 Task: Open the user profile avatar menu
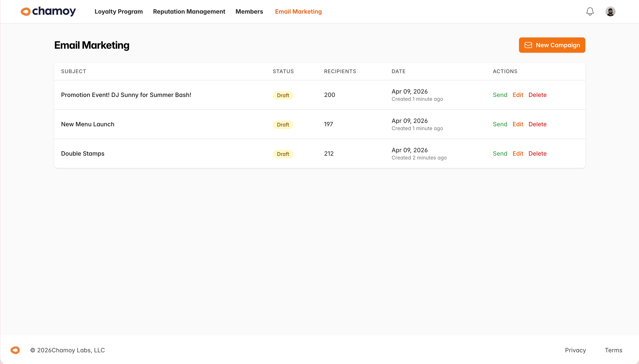coord(610,11)
